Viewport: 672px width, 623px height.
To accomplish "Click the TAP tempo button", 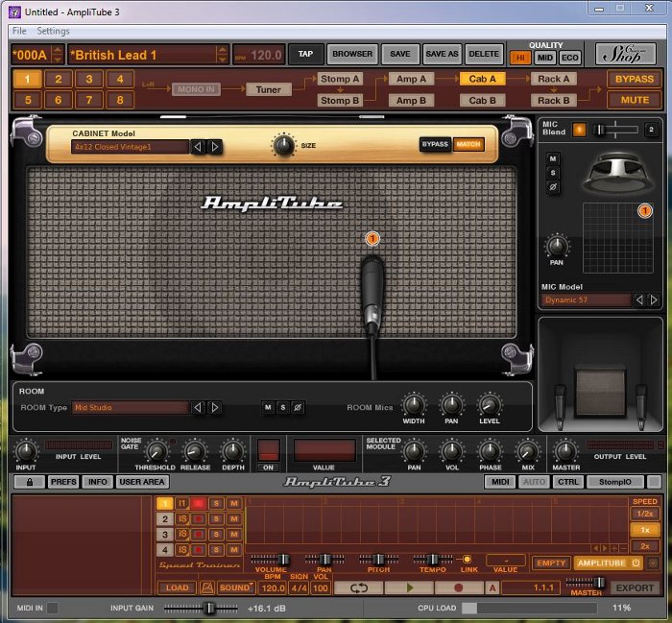I will coord(305,54).
